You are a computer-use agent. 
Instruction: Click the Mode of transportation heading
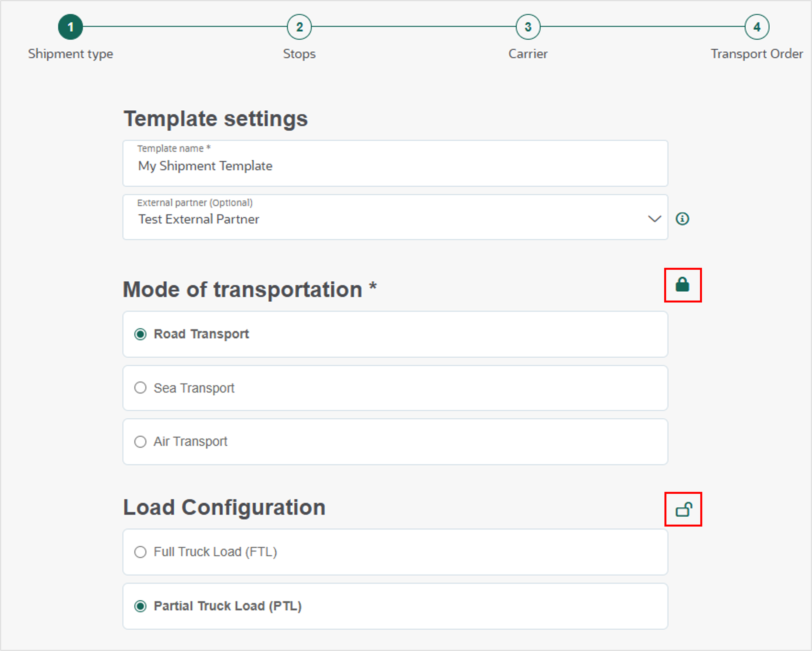[250, 289]
